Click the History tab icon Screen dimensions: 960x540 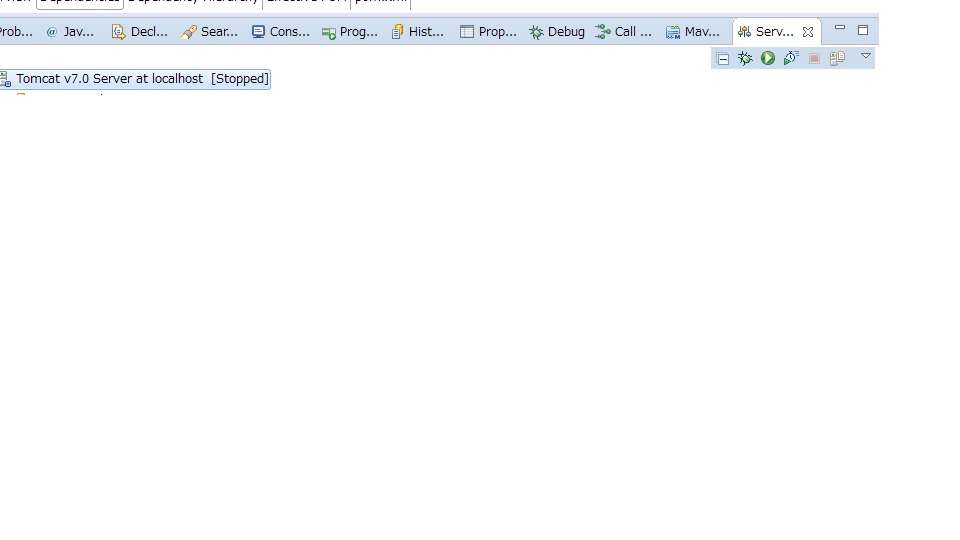[397, 32]
